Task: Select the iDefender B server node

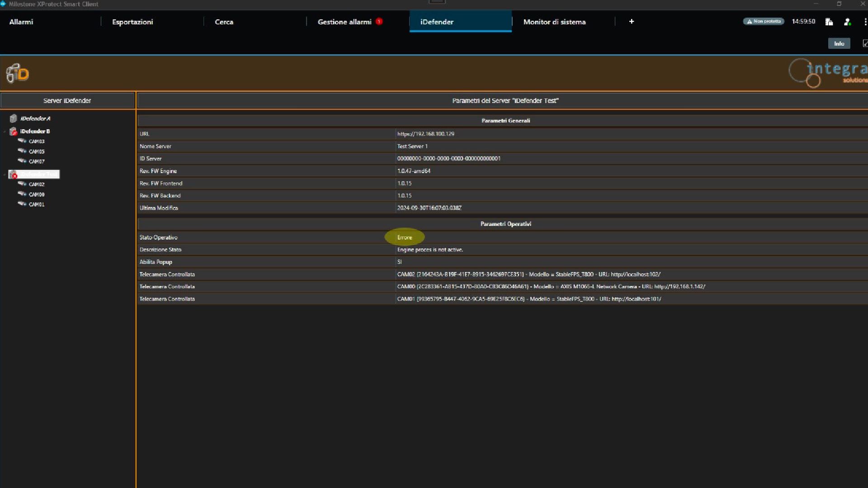Action: pyautogui.click(x=35, y=131)
